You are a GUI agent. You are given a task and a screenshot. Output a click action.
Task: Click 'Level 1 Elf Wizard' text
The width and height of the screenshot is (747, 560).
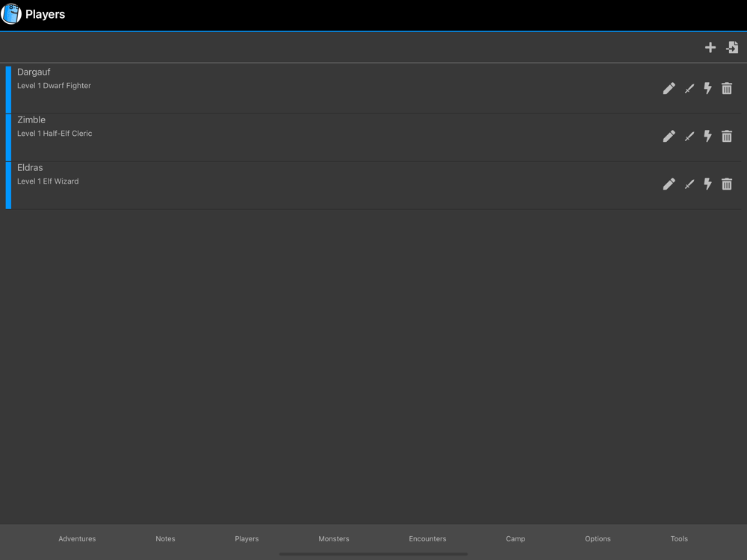(48, 181)
